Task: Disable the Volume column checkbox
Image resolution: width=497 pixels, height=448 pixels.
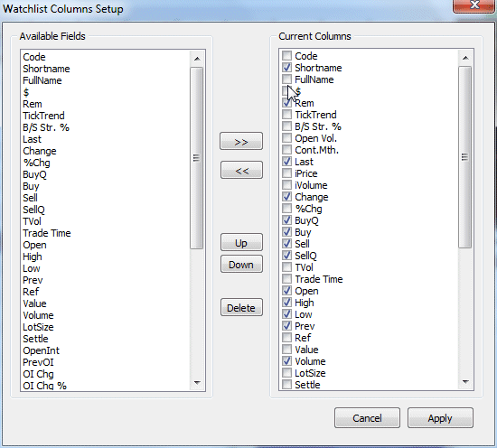Action: 286,361
